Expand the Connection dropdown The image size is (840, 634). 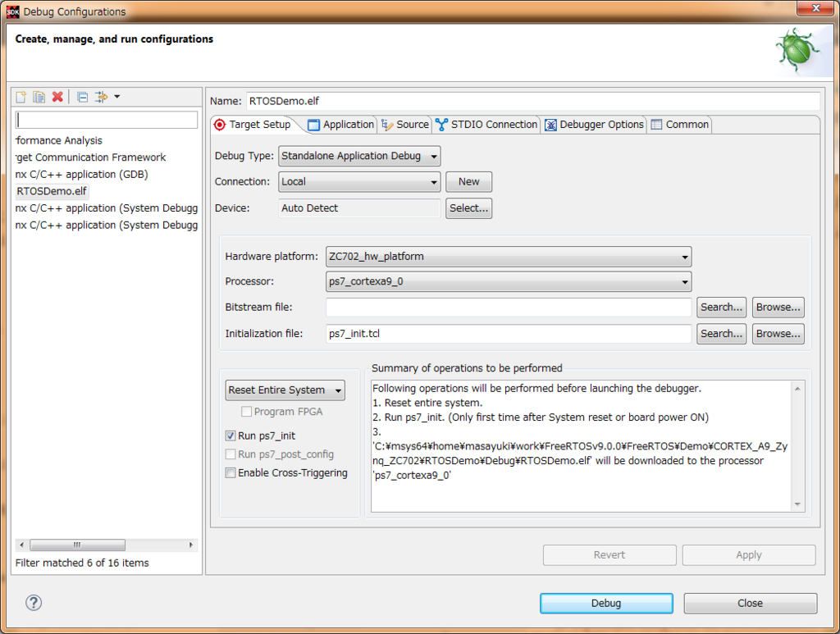pyautogui.click(x=359, y=181)
